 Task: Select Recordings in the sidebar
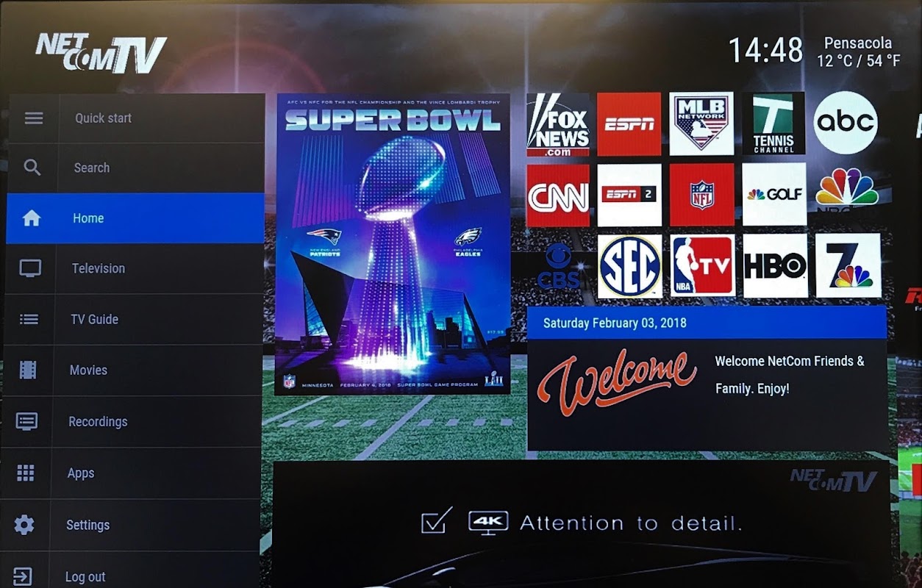132,422
